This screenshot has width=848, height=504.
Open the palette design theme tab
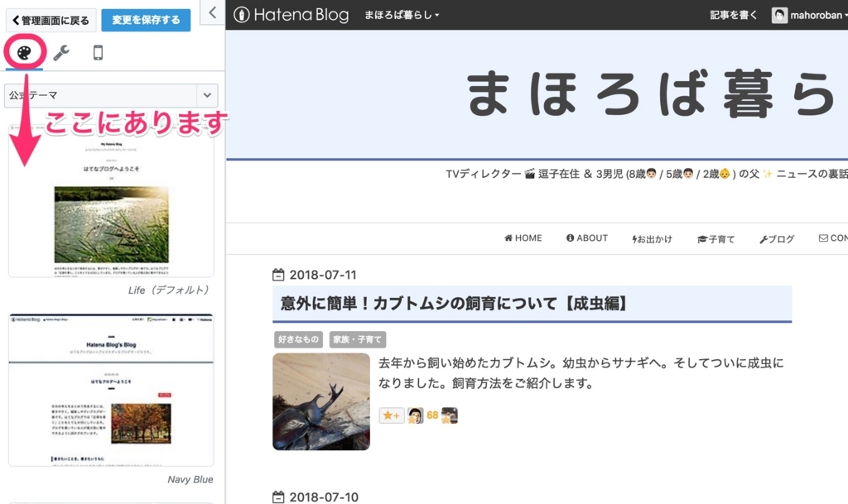pos(24,52)
